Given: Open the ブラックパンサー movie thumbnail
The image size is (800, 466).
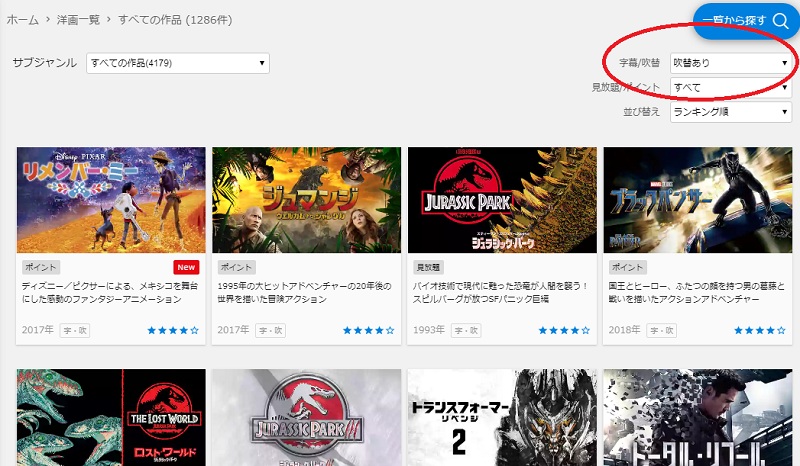Looking at the screenshot, I should (697, 200).
